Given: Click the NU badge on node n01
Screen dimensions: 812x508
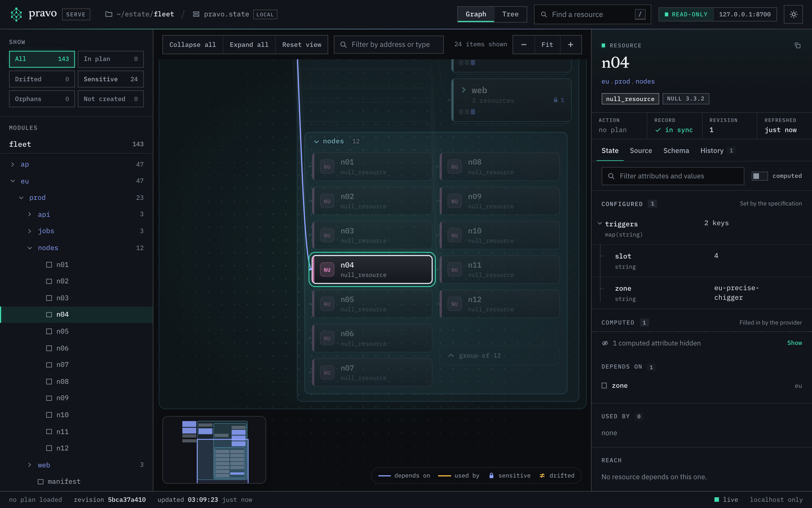Looking at the screenshot, I should pyautogui.click(x=327, y=167).
